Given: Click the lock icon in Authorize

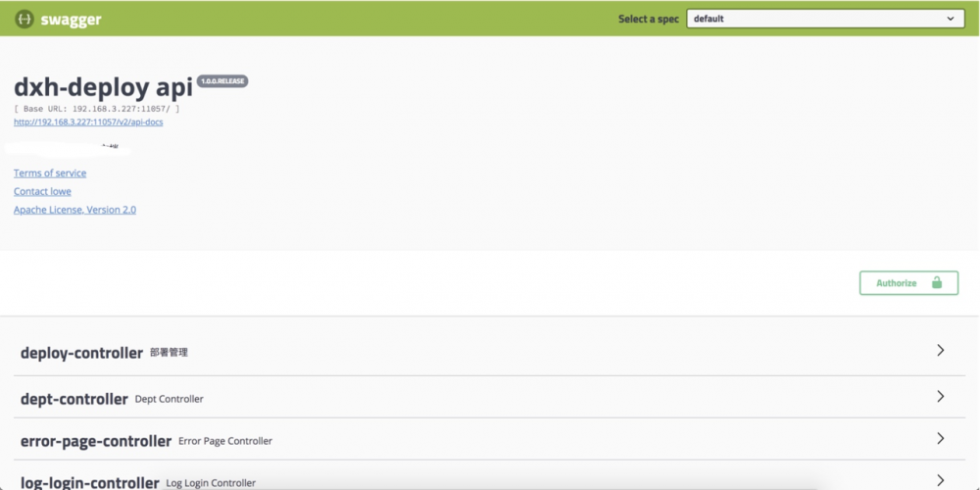Looking at the screenshot, I should (936, 282).
